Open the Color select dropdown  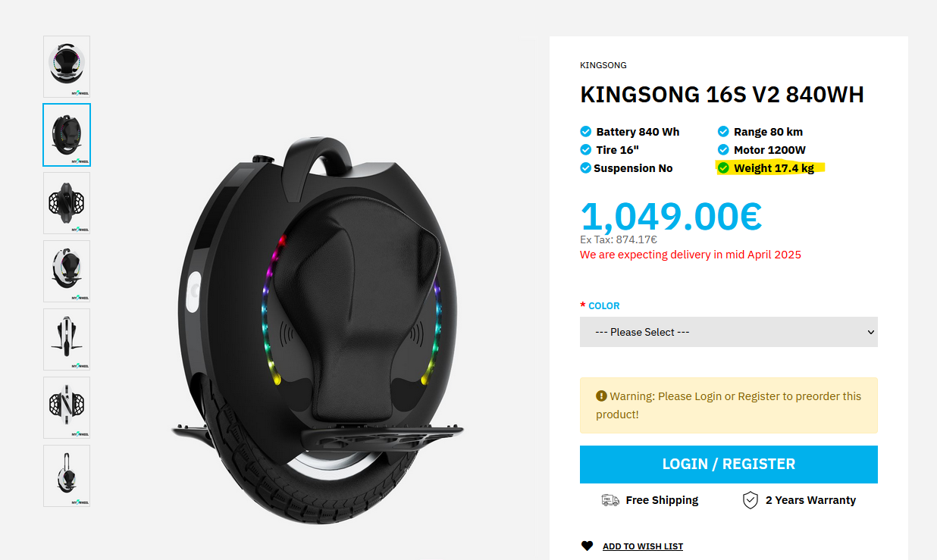(x=729, y=332)
